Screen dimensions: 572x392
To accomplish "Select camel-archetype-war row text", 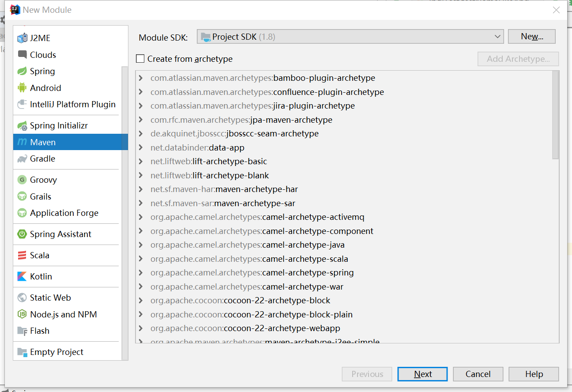I will (x=247, y=286).
